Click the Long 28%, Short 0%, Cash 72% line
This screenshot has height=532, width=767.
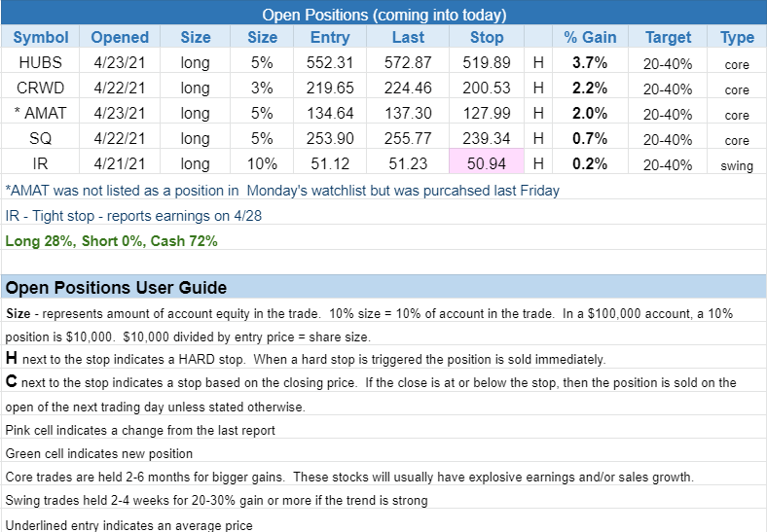112,241
